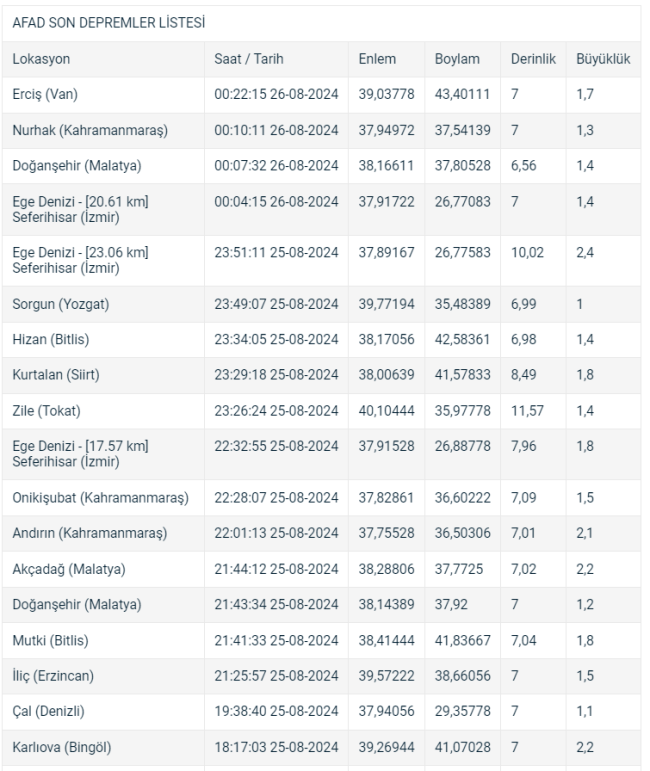Select the İliç (Erzincan) row
This screenshot has height=771, width=650.
(322, 676)
